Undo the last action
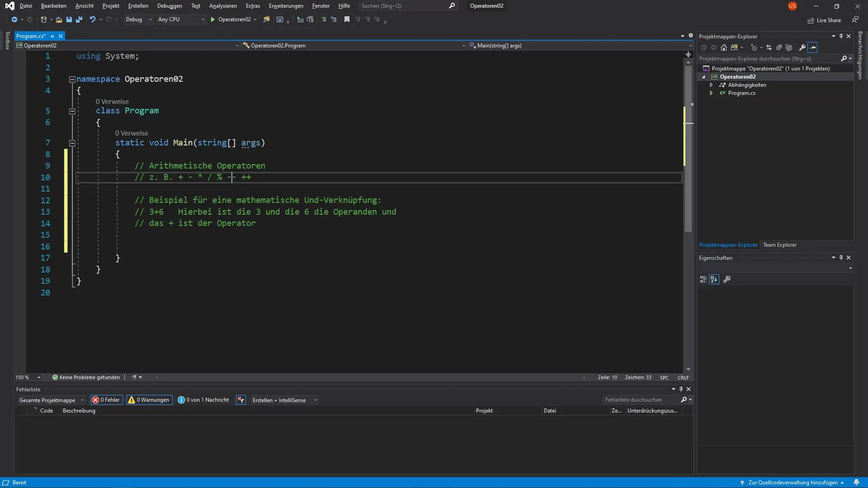868x488 pixels. click(x=92, y=19)
